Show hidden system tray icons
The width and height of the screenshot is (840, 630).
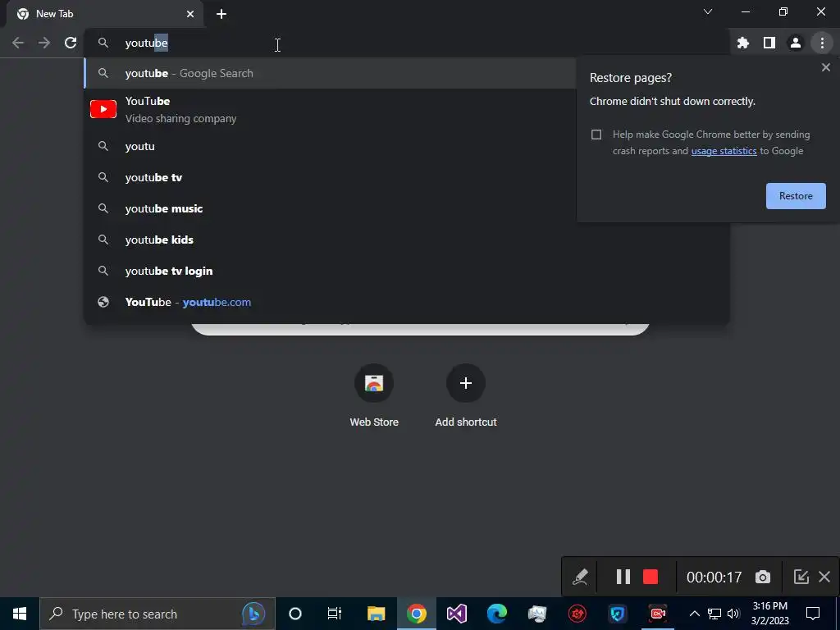click(694, 614)
